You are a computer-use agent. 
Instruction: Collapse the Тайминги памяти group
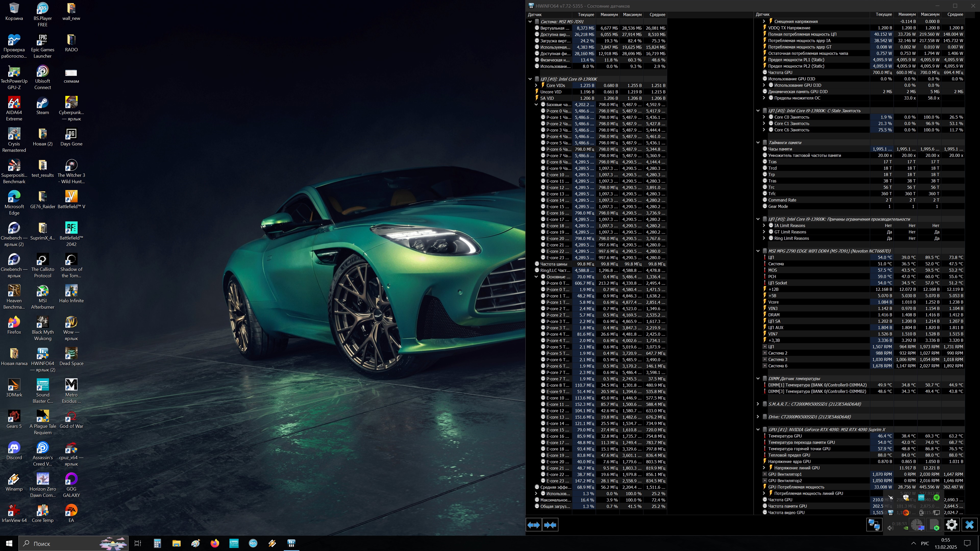click(758, 143)
